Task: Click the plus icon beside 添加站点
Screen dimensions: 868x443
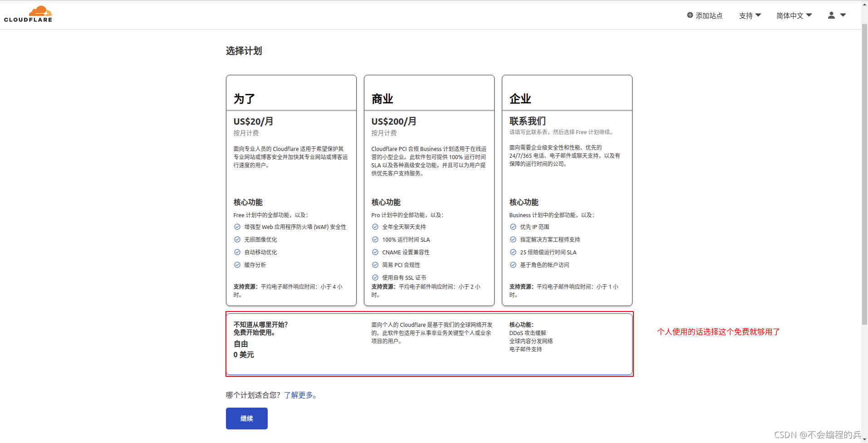Action: (x=690, y=15)
